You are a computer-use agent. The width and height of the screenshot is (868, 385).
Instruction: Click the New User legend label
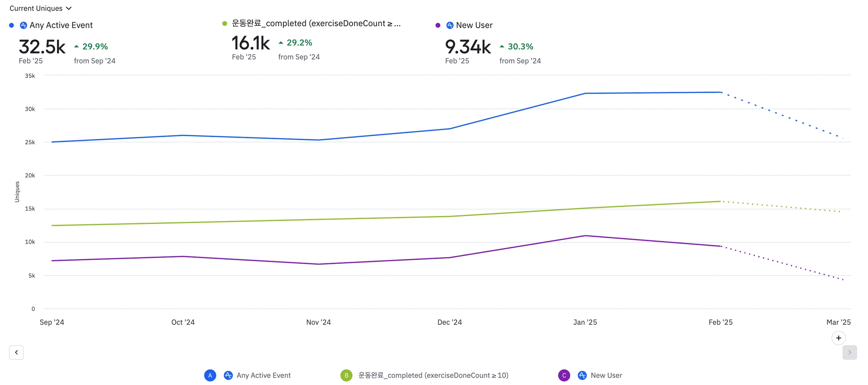[606, 375]
